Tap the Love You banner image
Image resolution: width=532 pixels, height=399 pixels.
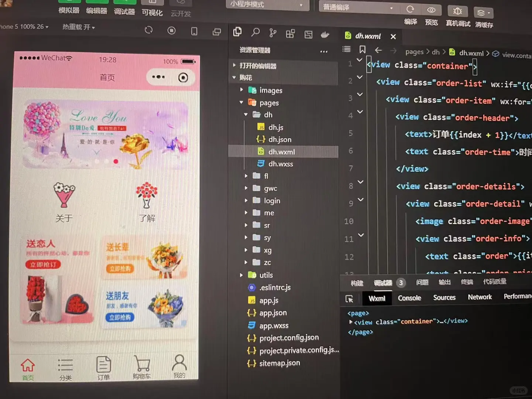(x=105, y=135)
